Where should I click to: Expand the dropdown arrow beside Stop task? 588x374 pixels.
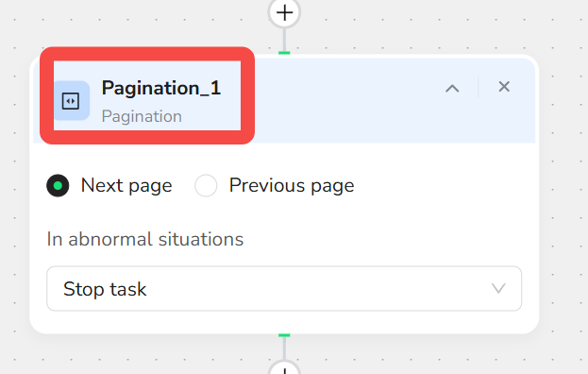[498, 288]
